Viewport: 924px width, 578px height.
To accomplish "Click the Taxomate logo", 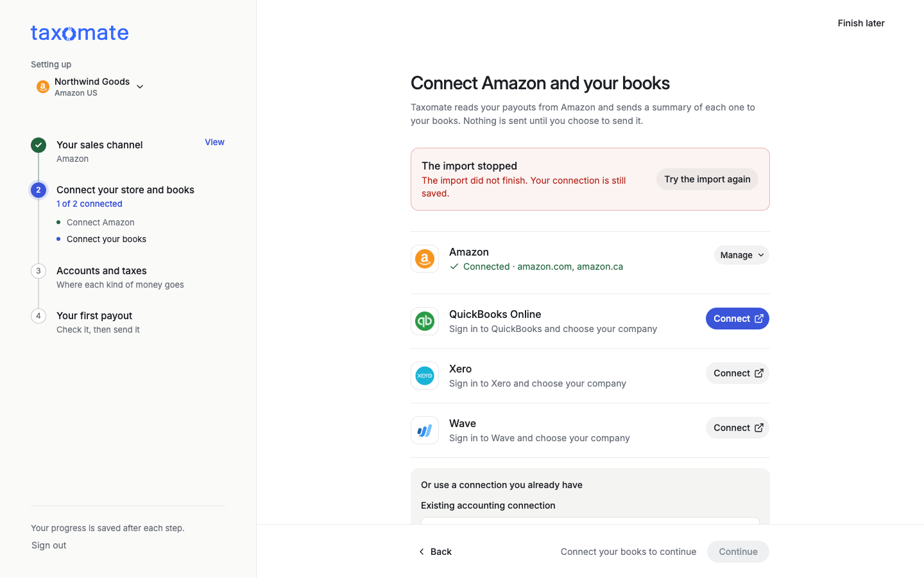I will [x=80, y=33].
